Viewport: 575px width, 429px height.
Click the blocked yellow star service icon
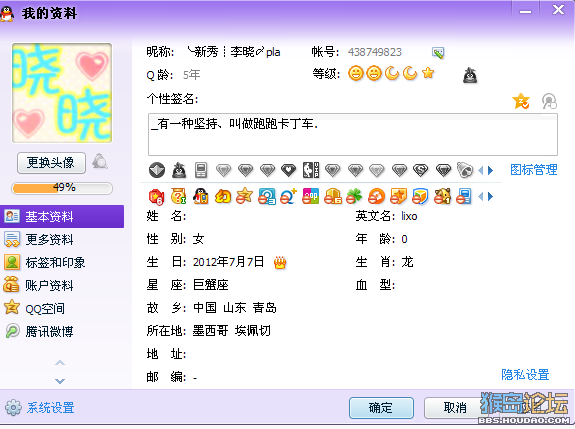click(x=245, y=196)
